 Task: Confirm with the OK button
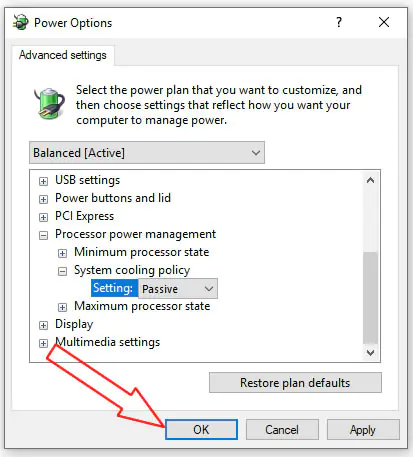pos(201,430)
